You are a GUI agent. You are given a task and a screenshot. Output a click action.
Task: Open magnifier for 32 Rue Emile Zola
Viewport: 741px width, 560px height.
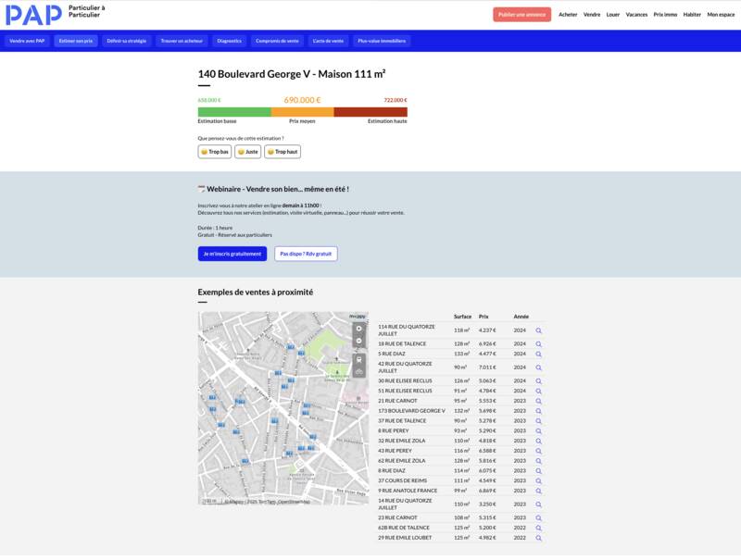tap(538, 441)
